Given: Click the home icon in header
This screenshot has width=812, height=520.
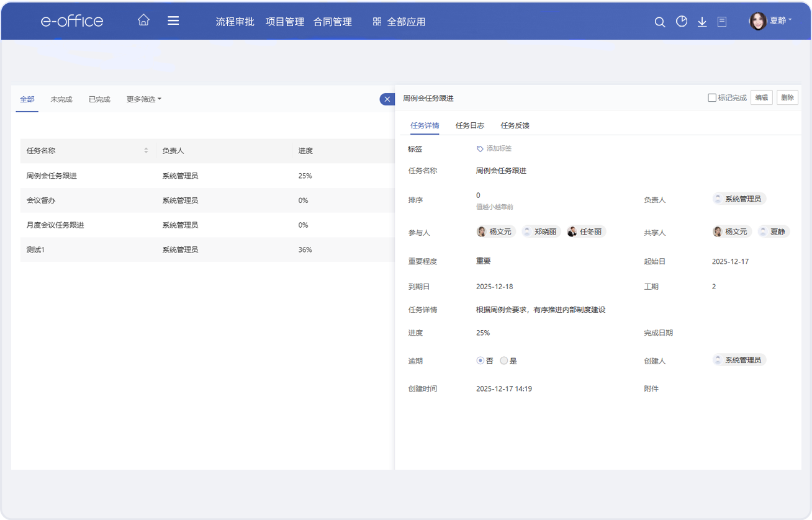Looking at the screenshot, I should click(143, 20).
